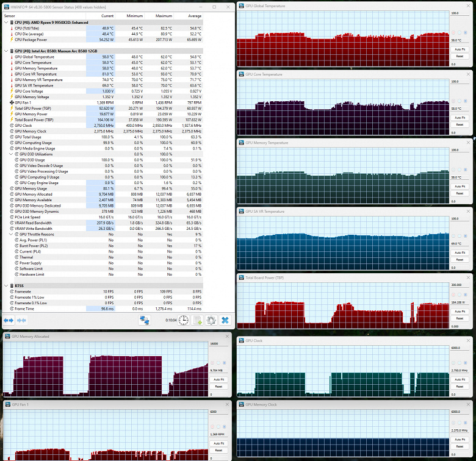
Task: Click the clock reset timer icon
Action: (183, 320)
